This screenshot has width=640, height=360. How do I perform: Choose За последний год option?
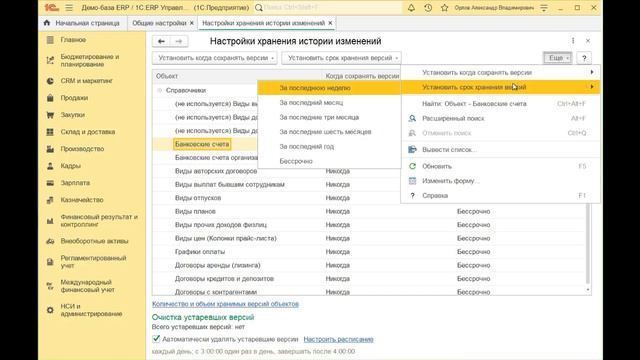(329, 147)
